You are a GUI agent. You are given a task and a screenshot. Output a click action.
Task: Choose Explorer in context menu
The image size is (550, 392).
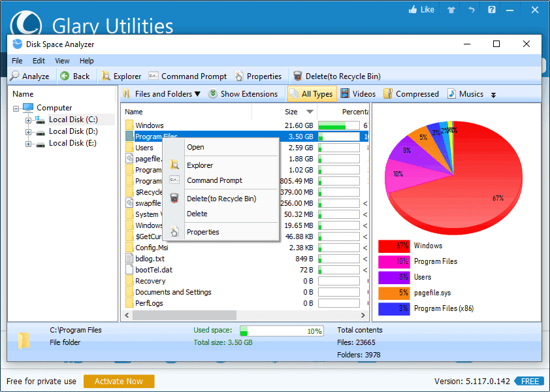coord(221,165)
